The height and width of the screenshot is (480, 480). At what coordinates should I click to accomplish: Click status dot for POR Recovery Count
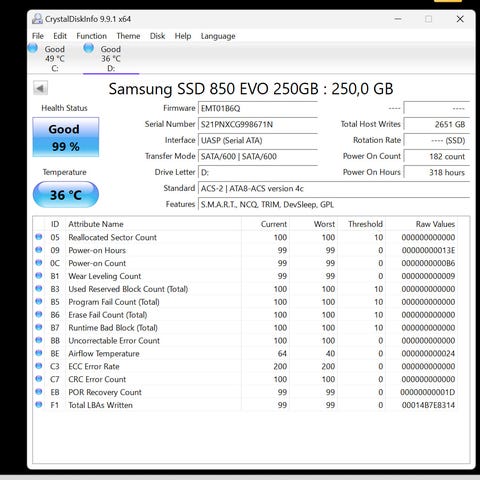click(x=39, y=392)
